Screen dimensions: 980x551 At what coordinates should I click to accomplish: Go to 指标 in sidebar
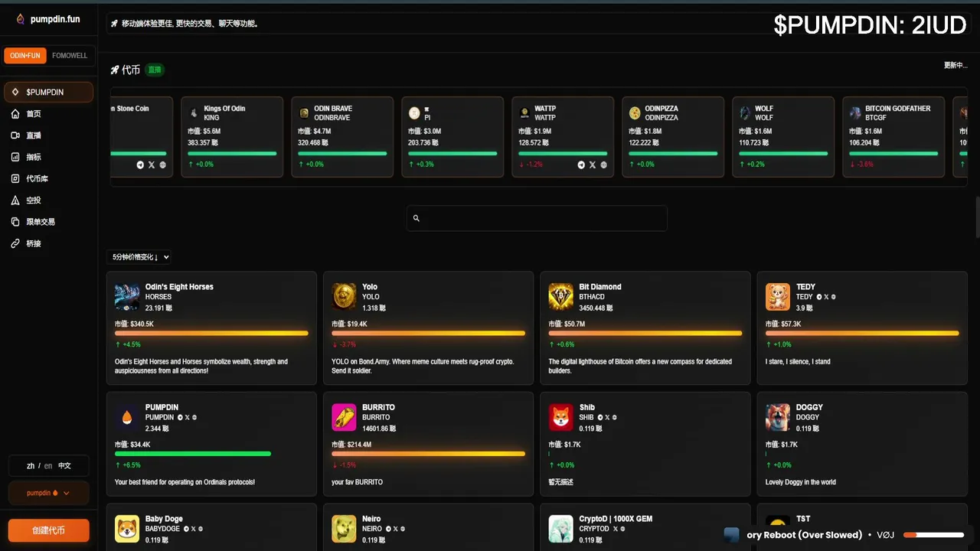coord(34,157)
